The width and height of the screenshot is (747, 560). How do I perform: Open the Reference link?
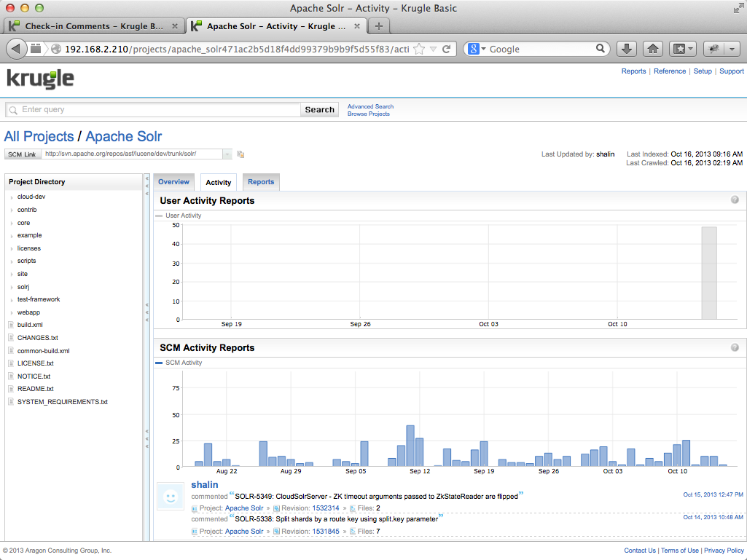[x=670, y=71]
